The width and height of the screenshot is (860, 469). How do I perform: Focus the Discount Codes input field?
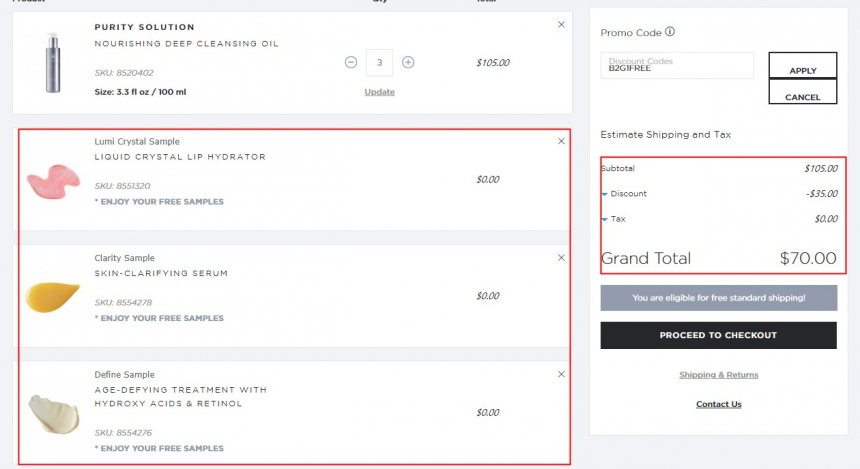(x=677, y=65)
